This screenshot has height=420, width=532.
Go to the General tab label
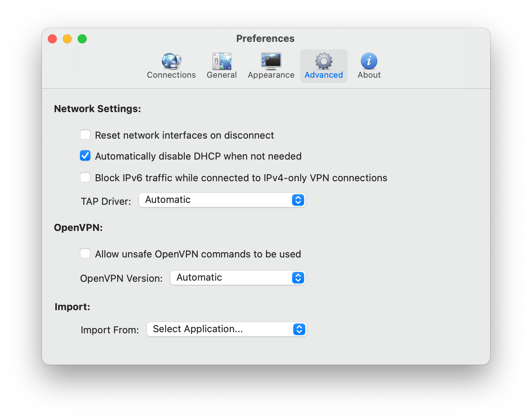pyautogui.click(x=222, y=75)
